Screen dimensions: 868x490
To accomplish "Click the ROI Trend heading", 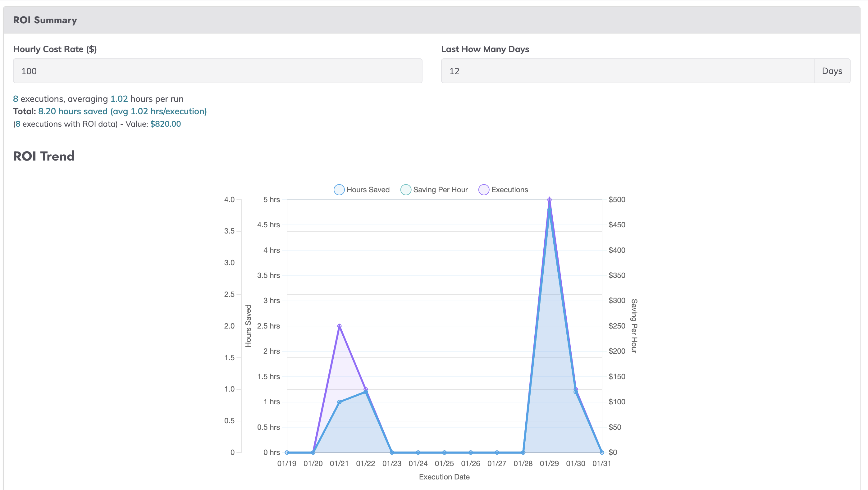I will point(44,156).
